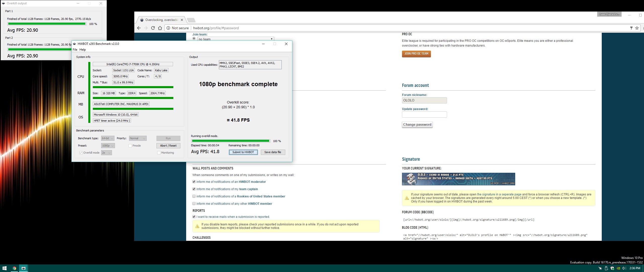Click the Forum nickname OLOLO field

coord(424,100)
